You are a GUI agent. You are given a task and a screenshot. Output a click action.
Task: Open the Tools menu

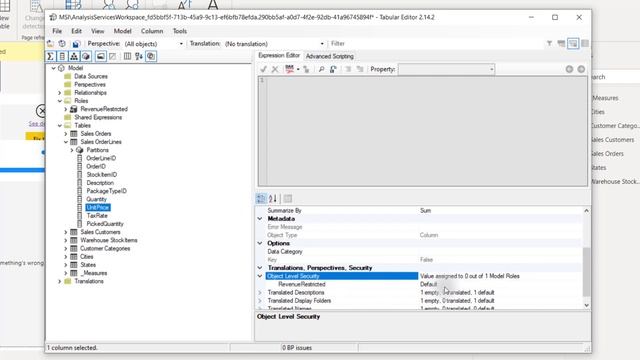180,31
